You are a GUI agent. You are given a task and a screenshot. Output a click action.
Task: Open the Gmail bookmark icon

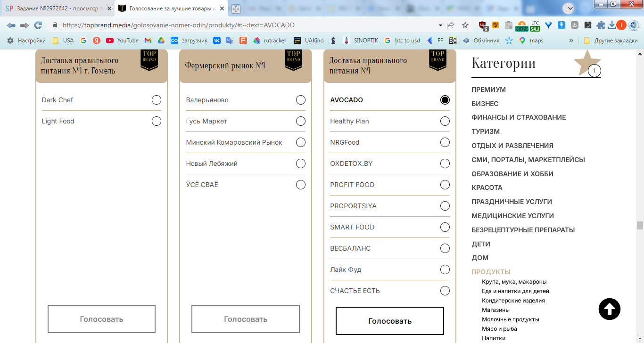click(148, 41)
